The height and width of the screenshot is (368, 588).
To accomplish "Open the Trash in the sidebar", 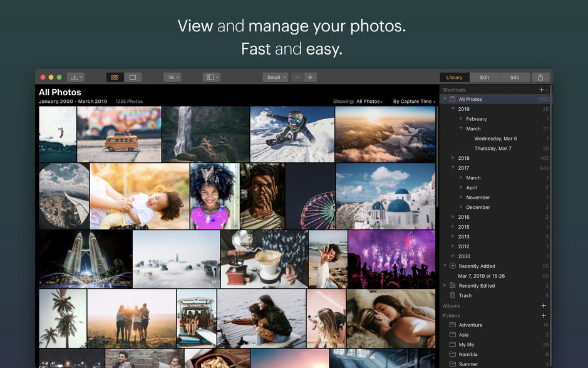I will click(x=464, y=295).
